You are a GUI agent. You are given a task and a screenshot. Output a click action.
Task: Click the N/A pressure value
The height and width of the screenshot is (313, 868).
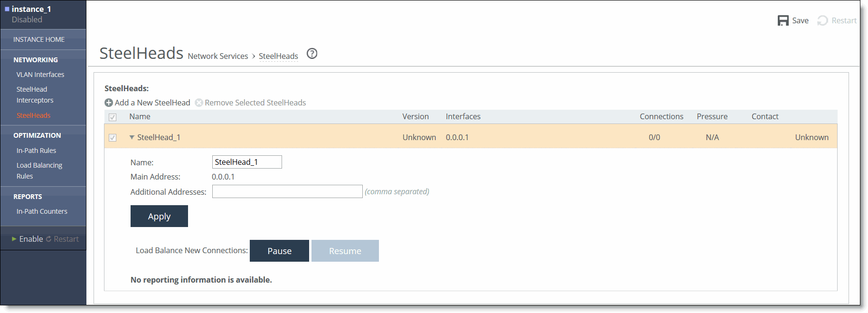(x=712, y=137)
